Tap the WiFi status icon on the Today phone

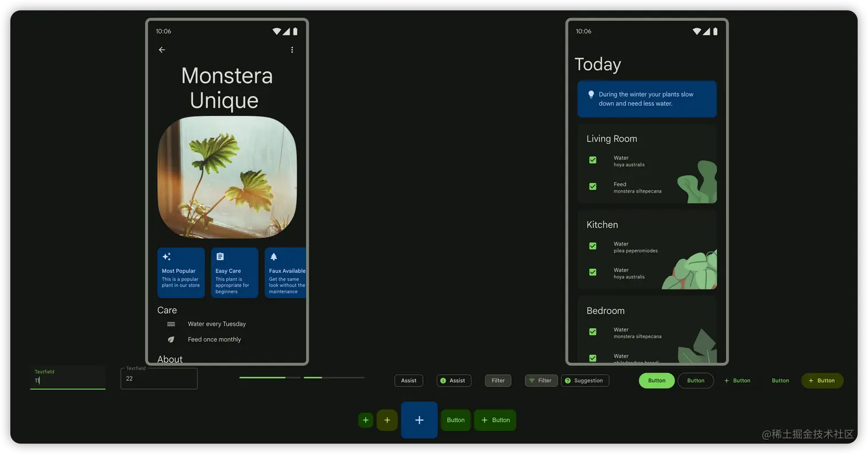point(696,32)
